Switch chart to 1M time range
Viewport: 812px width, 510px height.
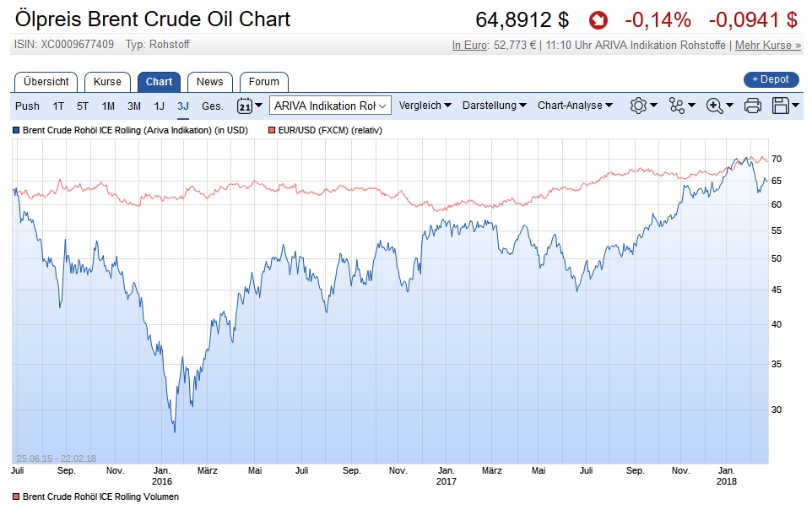tap(108, 106)
